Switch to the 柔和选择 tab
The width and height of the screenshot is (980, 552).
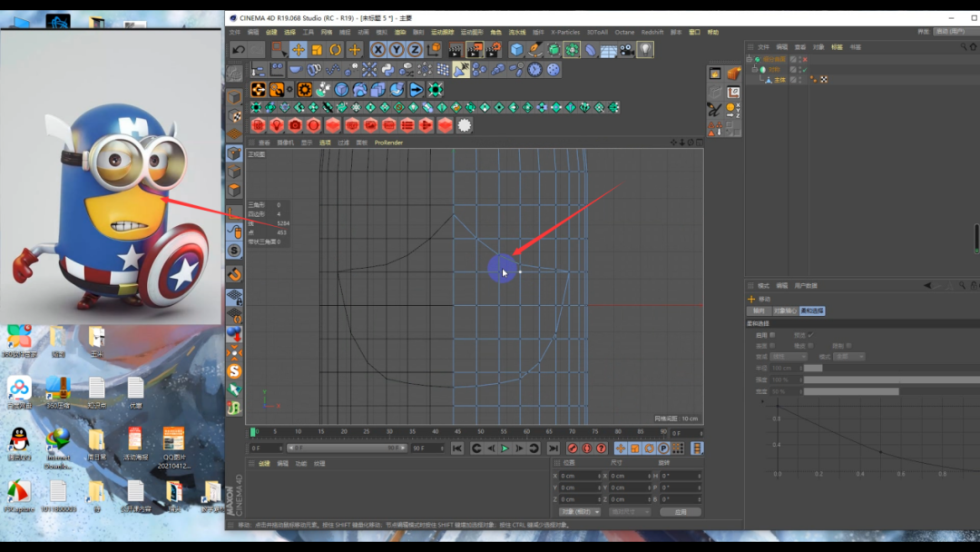pyautogui.click(x=812, y=310)
